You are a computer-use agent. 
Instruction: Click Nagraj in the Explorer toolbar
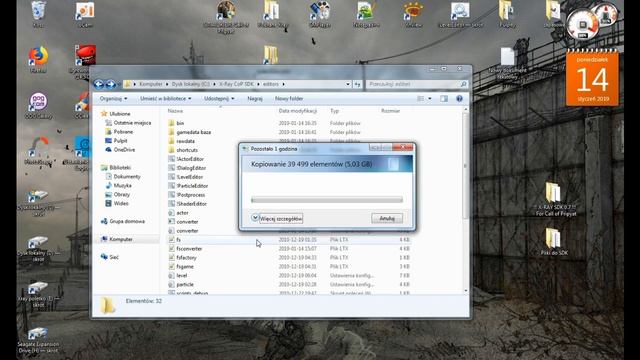pos(255,99)
